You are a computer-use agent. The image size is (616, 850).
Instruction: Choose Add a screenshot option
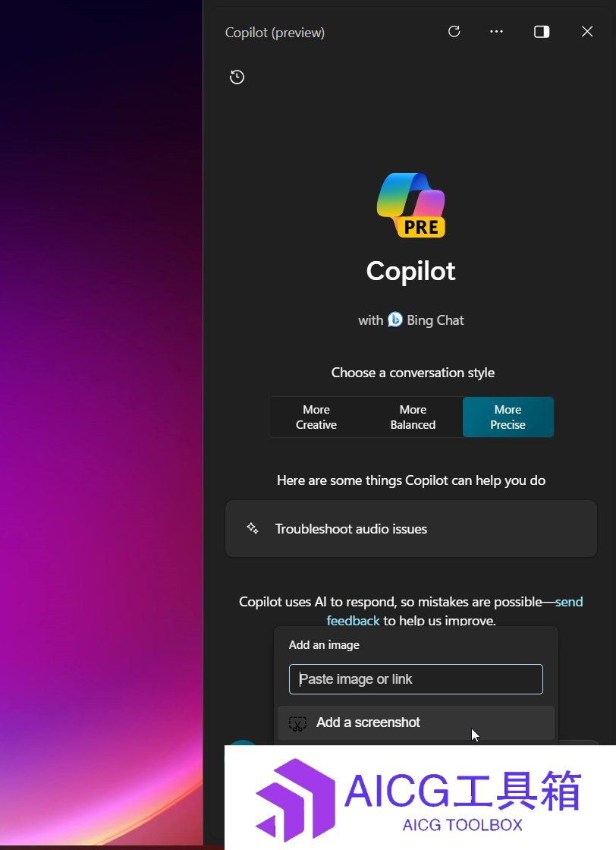416,722
